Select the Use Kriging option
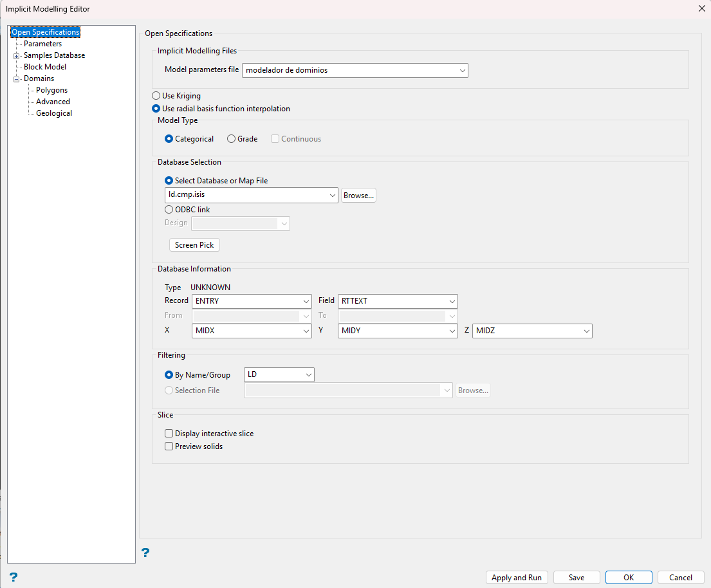The image size is (711, 588). click(x=156, y=96)
